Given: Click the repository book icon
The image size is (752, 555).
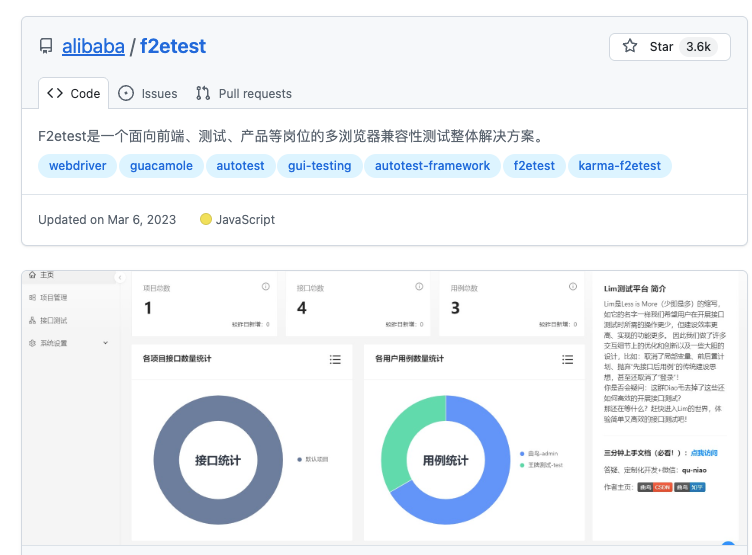Looking at the screenshot, I should tap(46, 47).
